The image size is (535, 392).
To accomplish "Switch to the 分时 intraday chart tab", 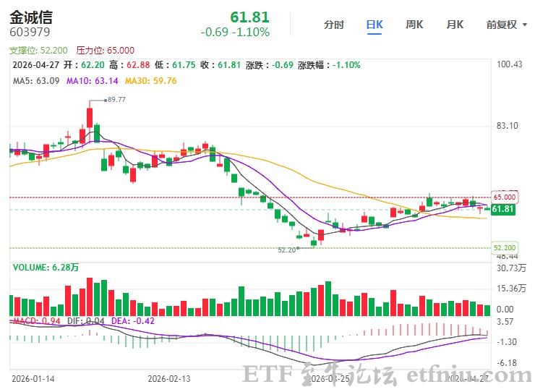I will [334, 25].
